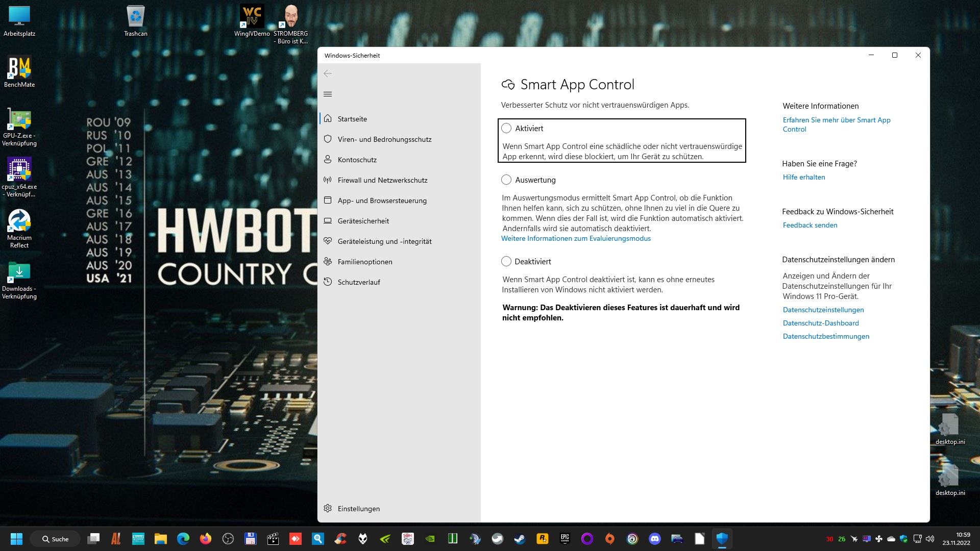Select the Deaktiviert radio button
This screenshot has height=551, width=980.
click(506, 261)
